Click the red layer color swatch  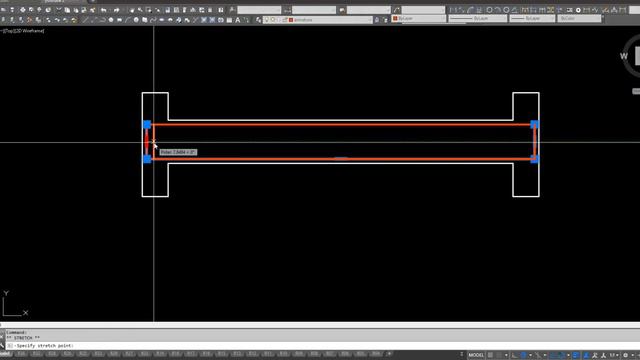click(x=291, y=20)
